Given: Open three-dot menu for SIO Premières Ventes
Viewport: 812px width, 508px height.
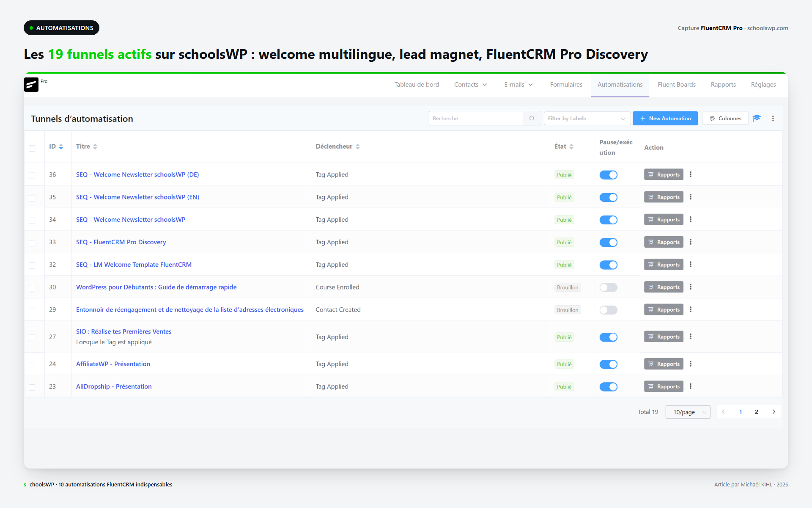Looking at the screenshot, I should [690, 337].
